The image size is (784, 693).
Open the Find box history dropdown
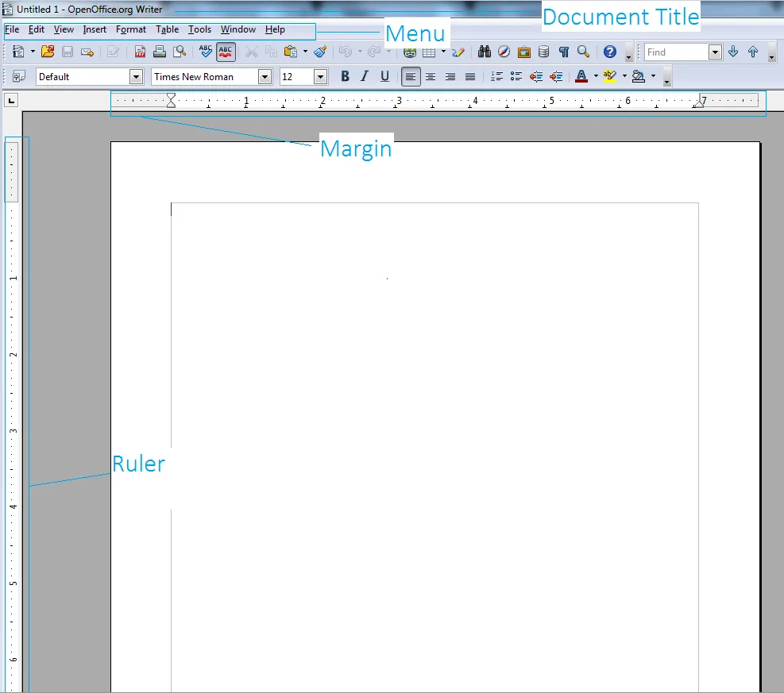pos(716,52)
